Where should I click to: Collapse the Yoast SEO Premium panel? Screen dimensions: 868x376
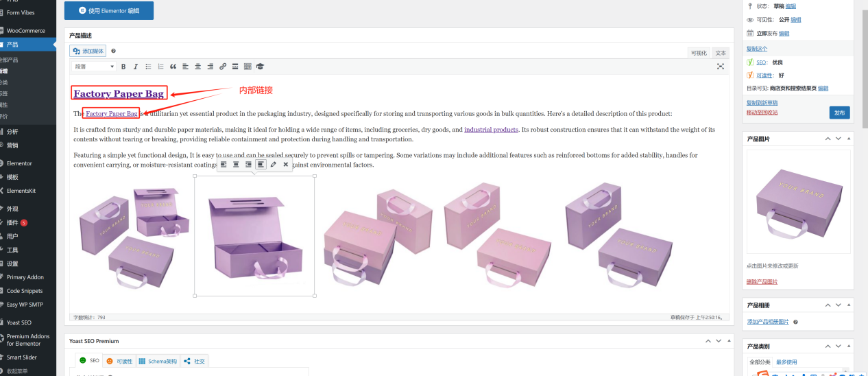click(x=729, y=341)
